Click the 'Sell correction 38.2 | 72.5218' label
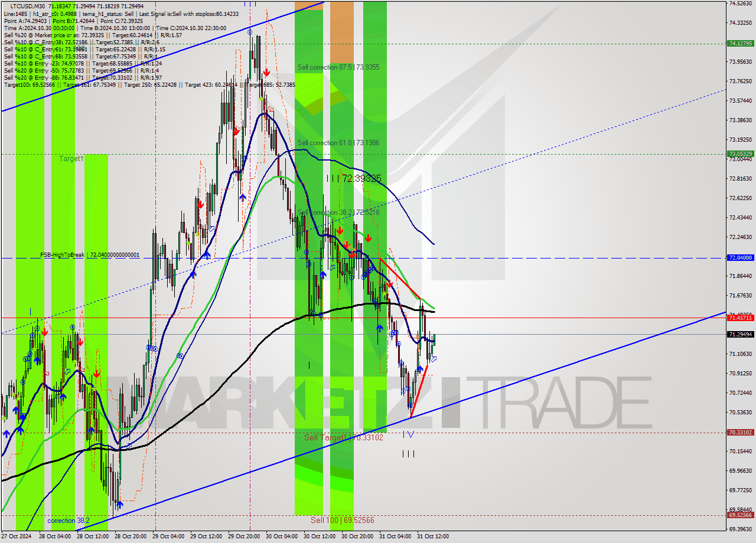 point(338,212)
